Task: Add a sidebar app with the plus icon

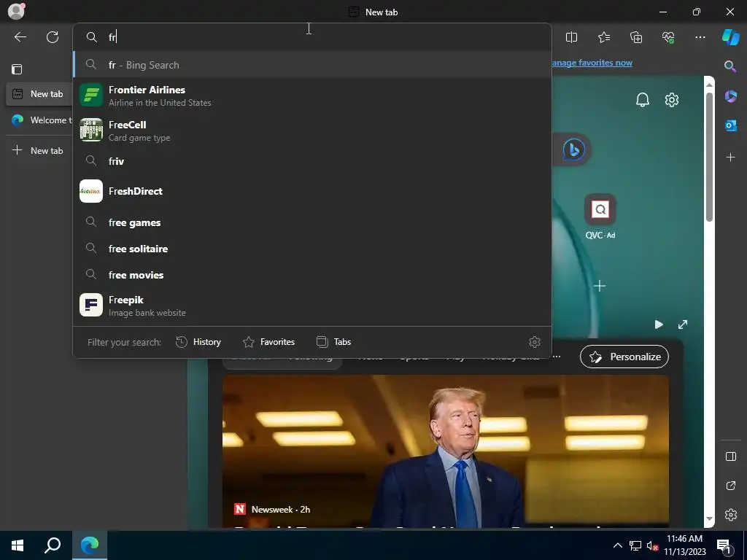Action: point(730,157)
